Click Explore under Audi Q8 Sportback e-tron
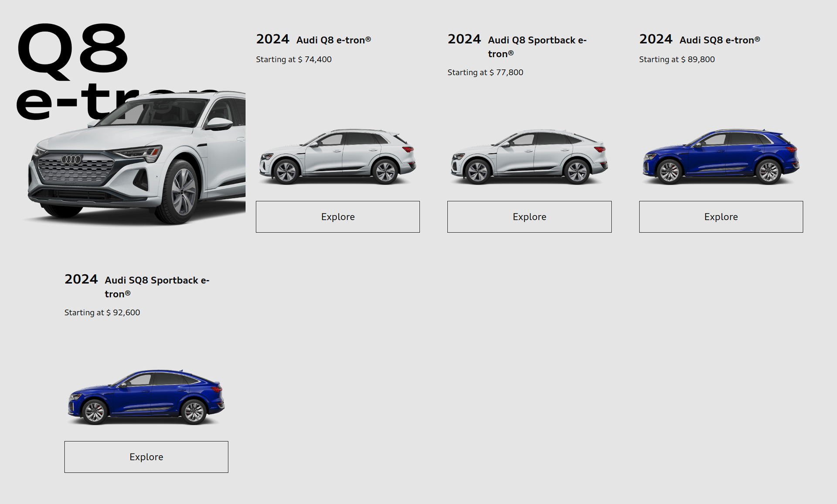 pyautogui.click(x=529, y=217)
